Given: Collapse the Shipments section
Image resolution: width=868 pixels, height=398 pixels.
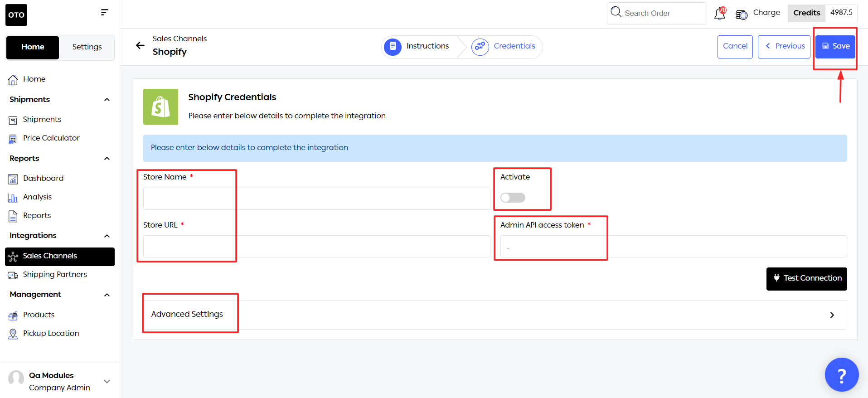Looking at the screenshot, I should [107, 100].
